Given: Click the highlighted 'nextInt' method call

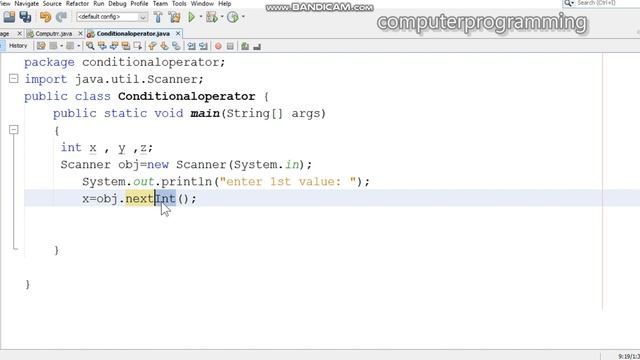Looking at the screenshot, I should click(x=150, y=199).
